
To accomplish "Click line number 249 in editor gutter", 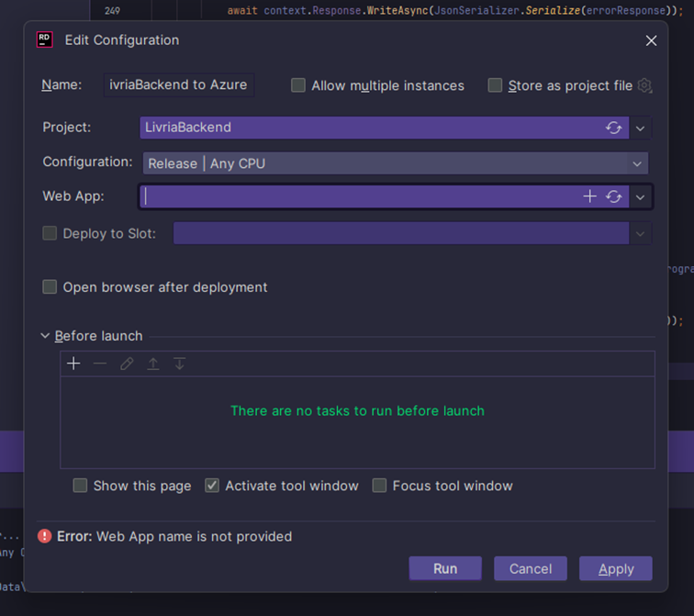I will (x=112, y=11).
